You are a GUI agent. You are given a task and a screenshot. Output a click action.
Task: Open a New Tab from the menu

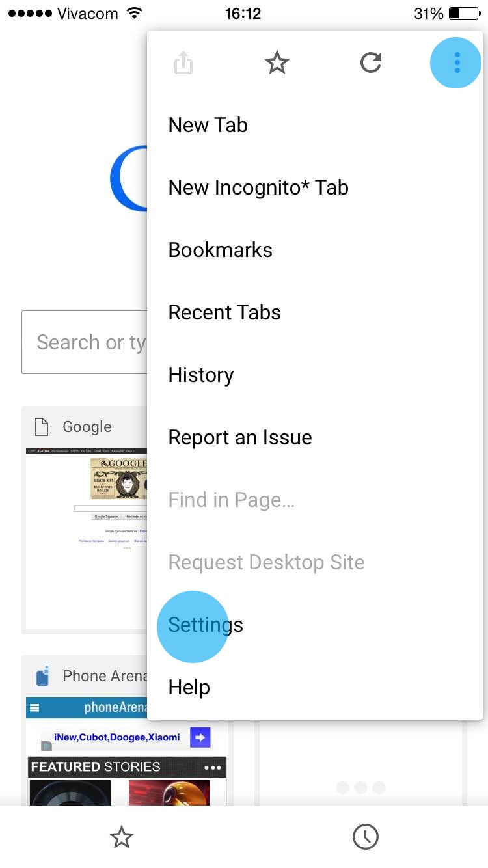208,125
